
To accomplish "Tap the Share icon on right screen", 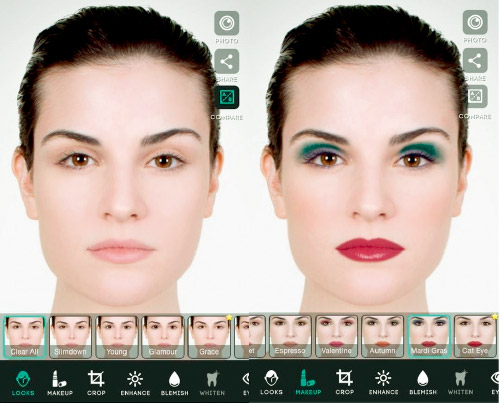I will click(x=475, y=61).
